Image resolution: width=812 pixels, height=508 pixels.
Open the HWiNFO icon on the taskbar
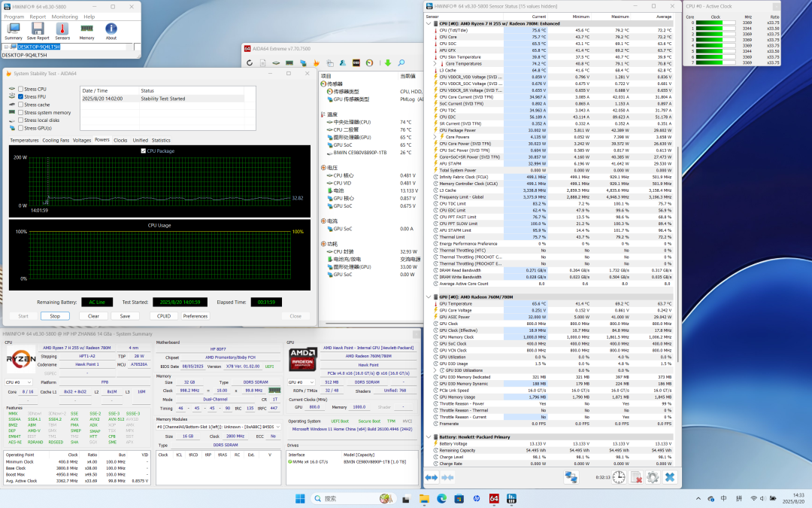(512, 499)
